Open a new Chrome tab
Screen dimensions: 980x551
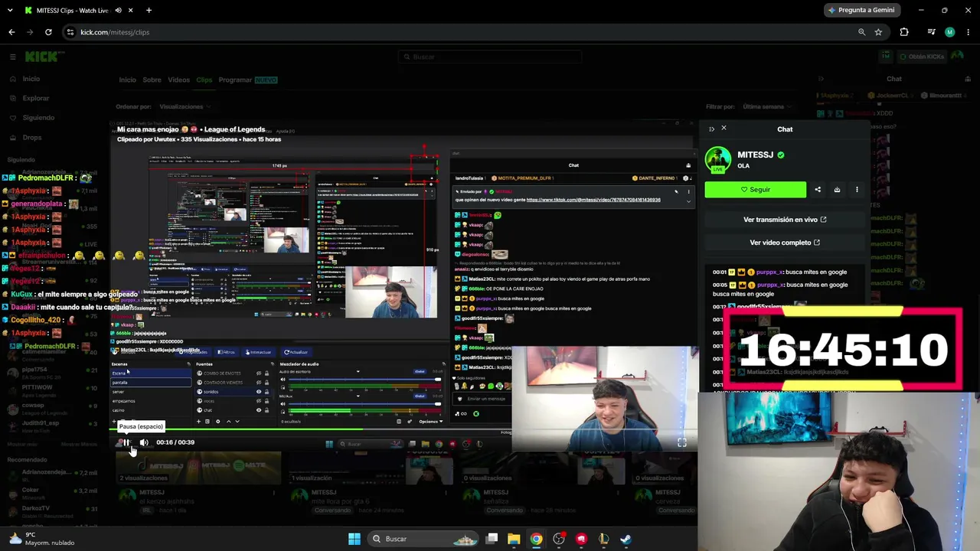pos(149,11)
